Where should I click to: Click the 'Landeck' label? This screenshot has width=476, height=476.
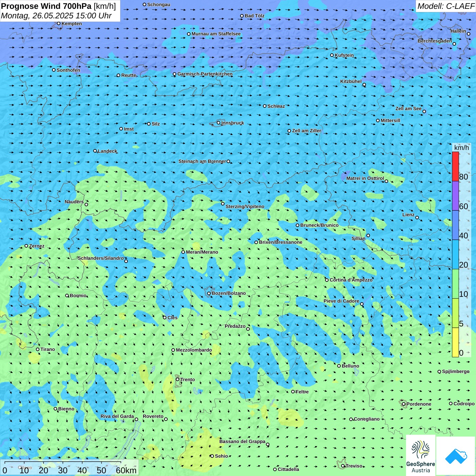click(x=107, y=151)
